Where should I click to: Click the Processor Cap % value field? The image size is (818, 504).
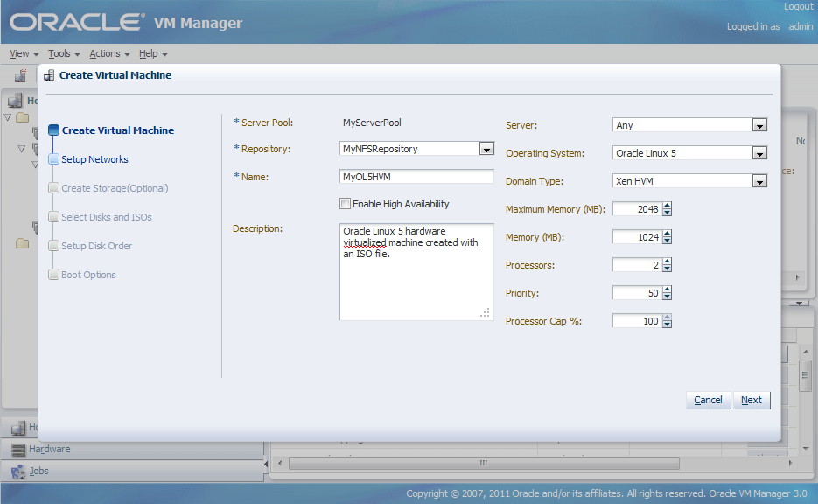click(637, 321)
